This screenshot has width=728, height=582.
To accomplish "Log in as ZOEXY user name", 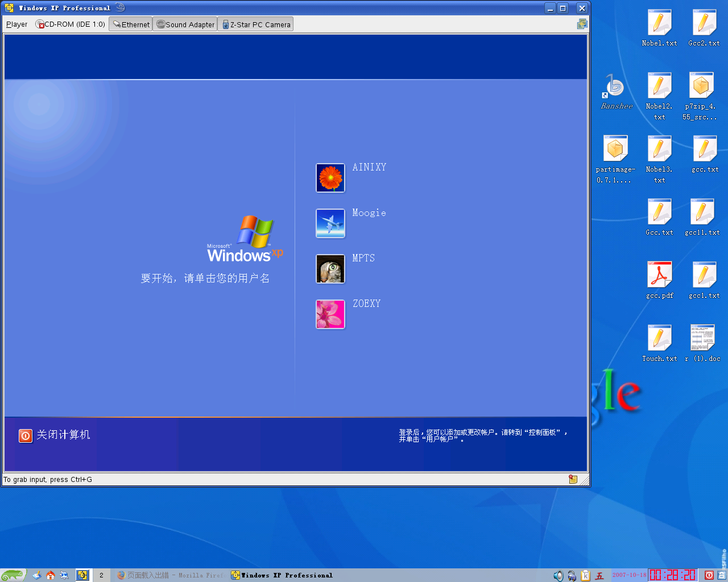I will pos(366,304).
